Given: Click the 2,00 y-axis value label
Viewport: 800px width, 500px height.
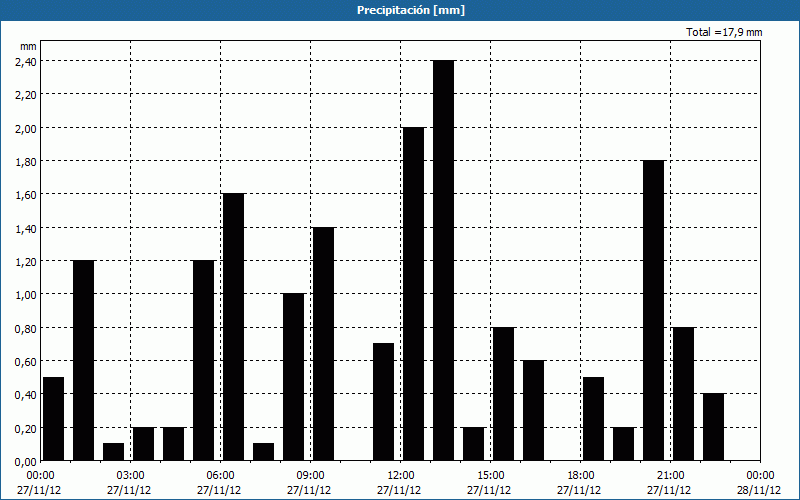Looking at the screenshot, I should (26, 128).
